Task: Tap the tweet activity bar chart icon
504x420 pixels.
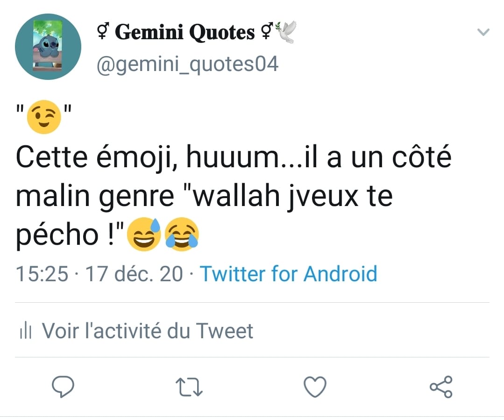Action: [x=25, y=331]
